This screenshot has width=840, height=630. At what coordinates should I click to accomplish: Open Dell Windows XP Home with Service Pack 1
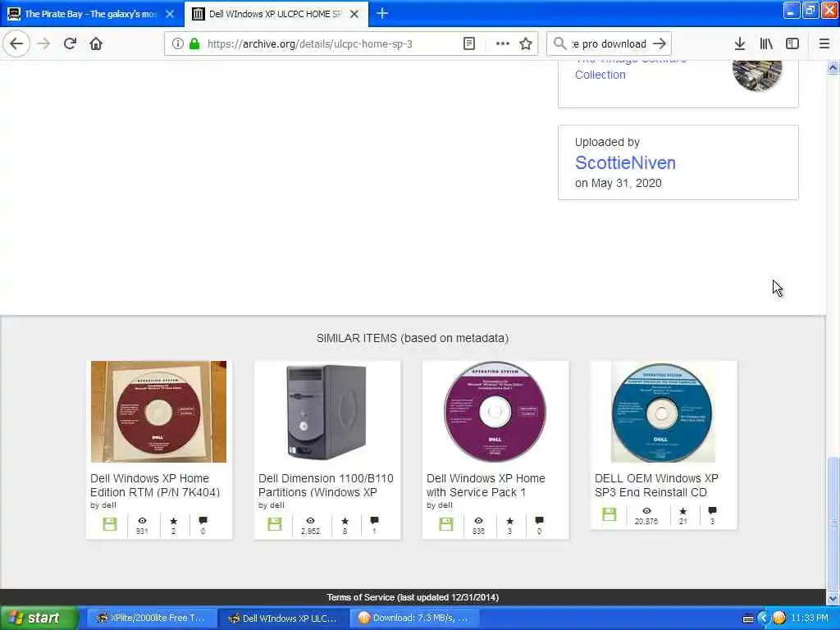(x=486, y=486)
